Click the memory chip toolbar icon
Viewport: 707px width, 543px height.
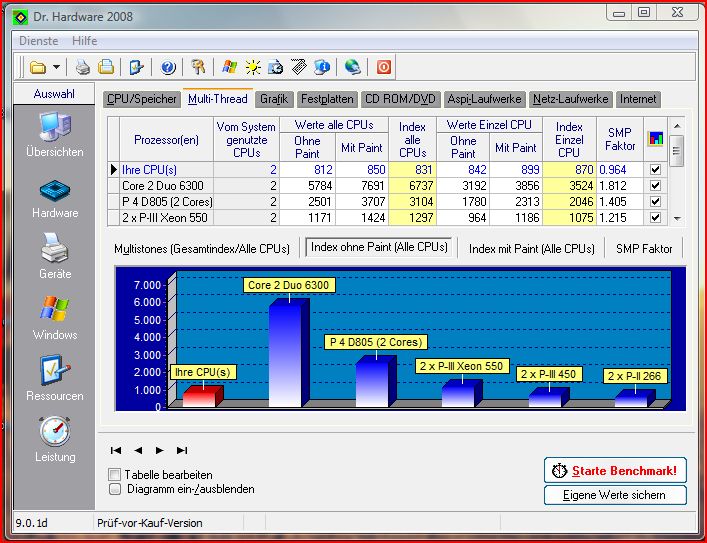pos(298,67)
